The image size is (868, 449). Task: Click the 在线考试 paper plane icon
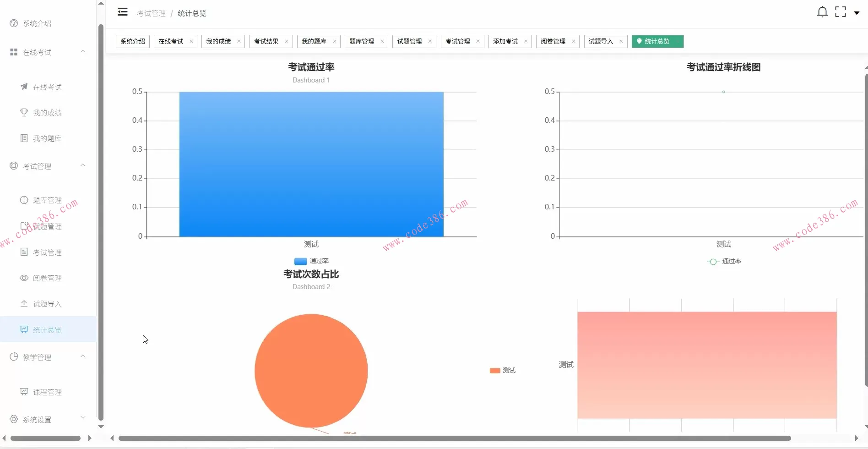pos(24,87)
